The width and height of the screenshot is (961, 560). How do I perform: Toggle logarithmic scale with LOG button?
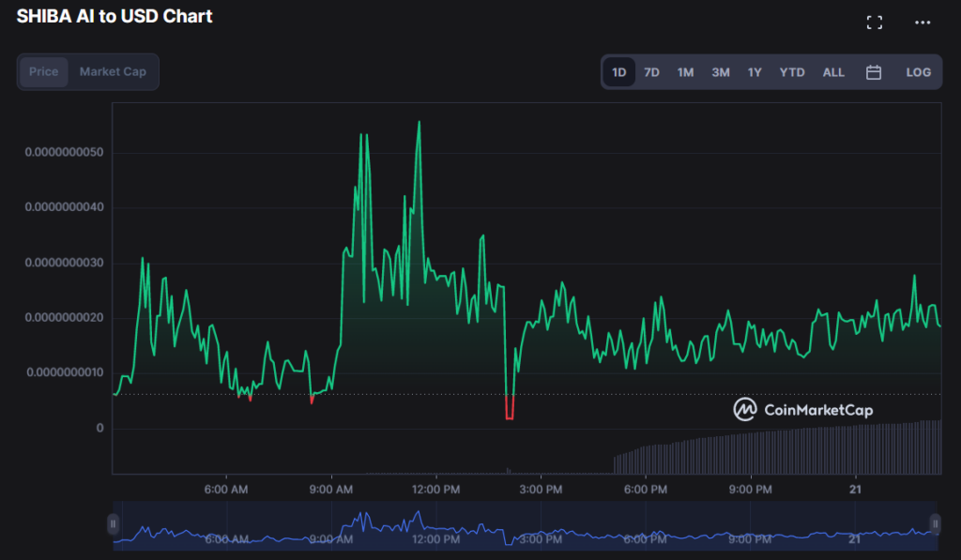pos(917,71)
